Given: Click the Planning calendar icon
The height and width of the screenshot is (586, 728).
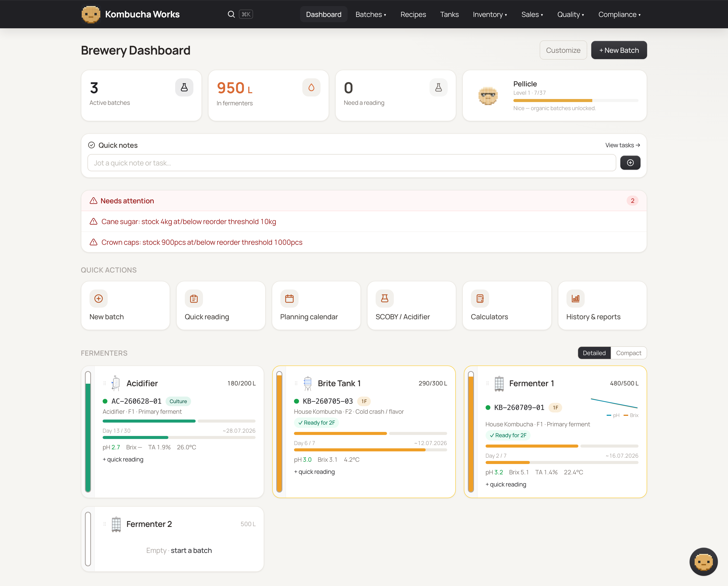Looking at the screenshot, I should (x=289, y=298).
